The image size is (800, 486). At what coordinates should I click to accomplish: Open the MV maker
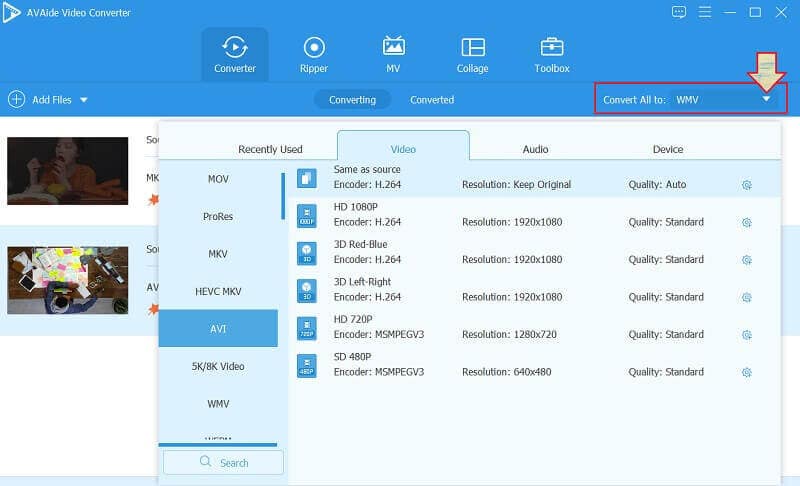(393, 55)
